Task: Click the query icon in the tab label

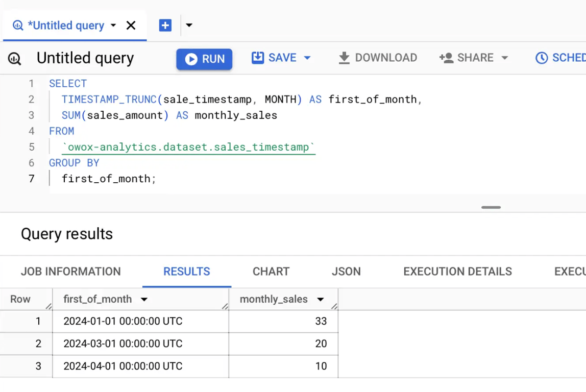Action: (x=18, y=26)
